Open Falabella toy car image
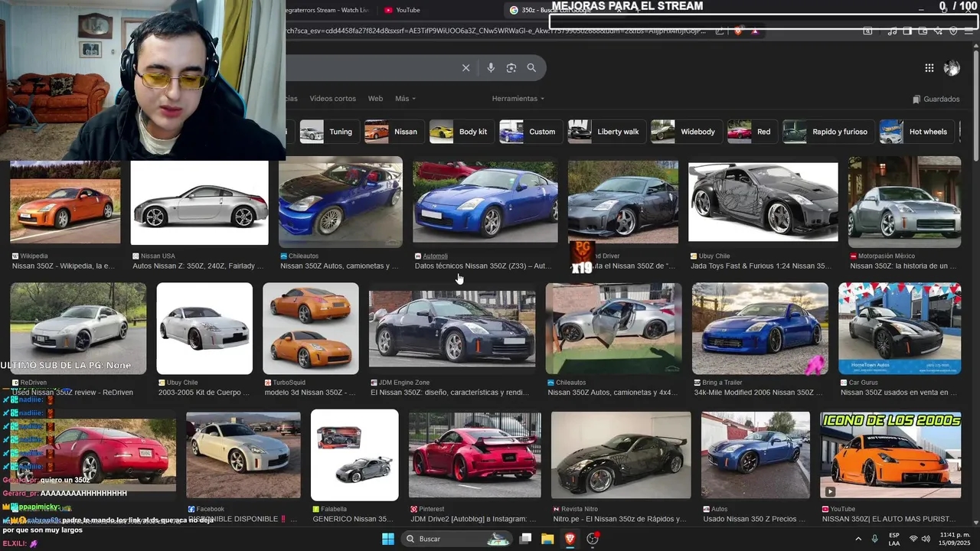This screenshot has width=980, height=551. click(x=354, y=455)
